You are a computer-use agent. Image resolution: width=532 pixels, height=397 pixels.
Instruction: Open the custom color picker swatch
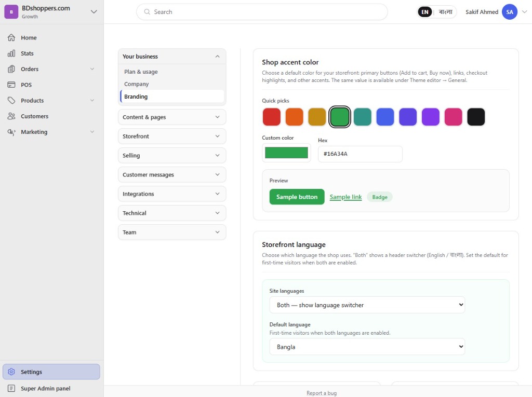pos(286,153)
